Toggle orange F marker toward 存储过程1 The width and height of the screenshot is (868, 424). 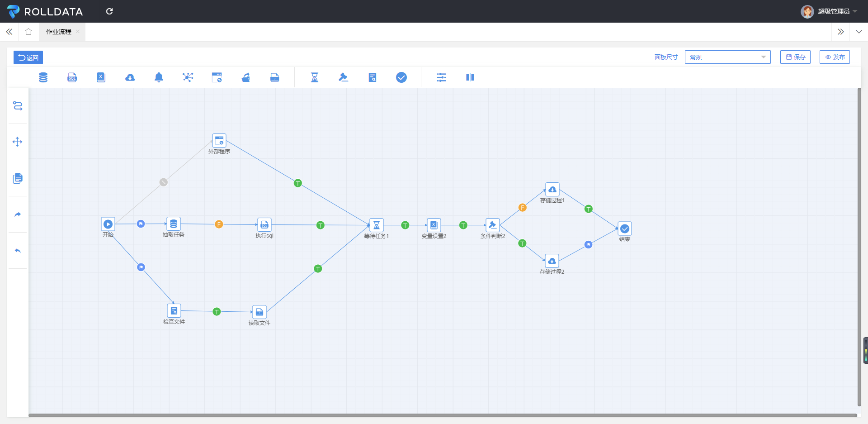click(523, 208)
